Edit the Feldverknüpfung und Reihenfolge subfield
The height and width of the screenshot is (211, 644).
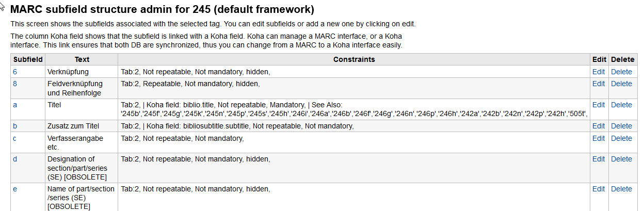[599, 84]
